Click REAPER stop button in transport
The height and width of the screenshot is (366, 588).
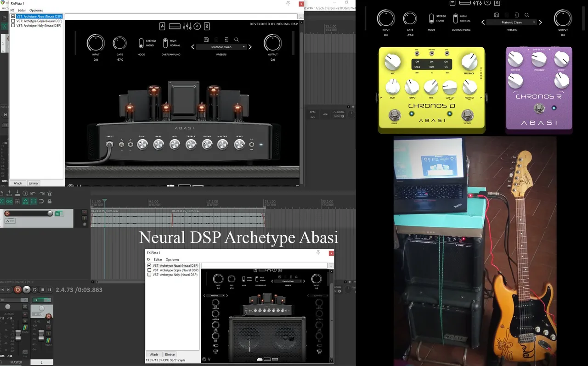pos(43,290)
